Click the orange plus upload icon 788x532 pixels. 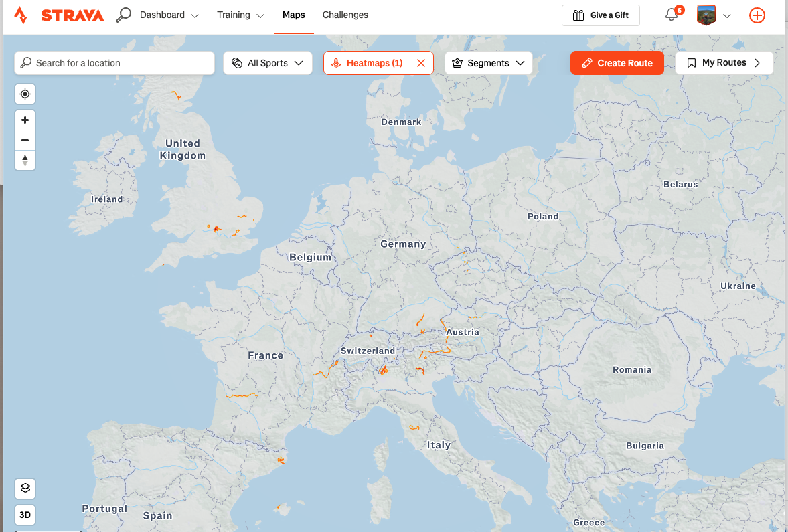pyautogui.click(x=757, y=15)
